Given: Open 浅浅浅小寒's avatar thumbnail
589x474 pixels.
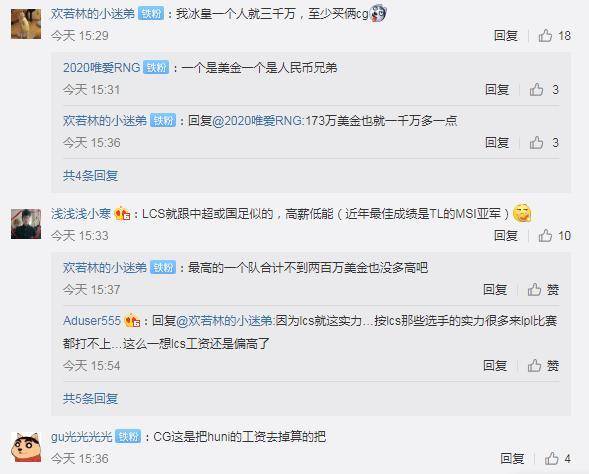Looking at the screenshot, I should [x=26, y=224].
